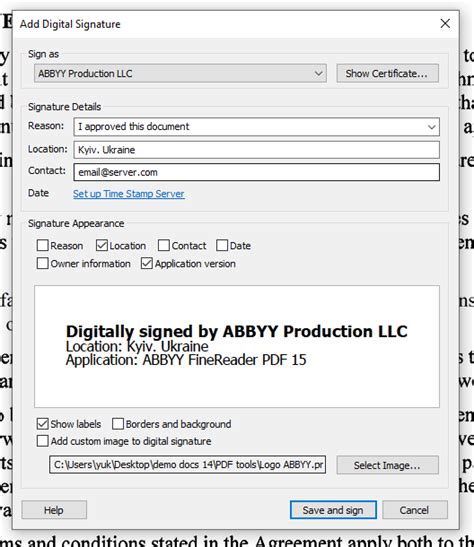474x547 pixels.
Task: Check the Owner information option
Action: pyautogui.click(x=43, y=263)
